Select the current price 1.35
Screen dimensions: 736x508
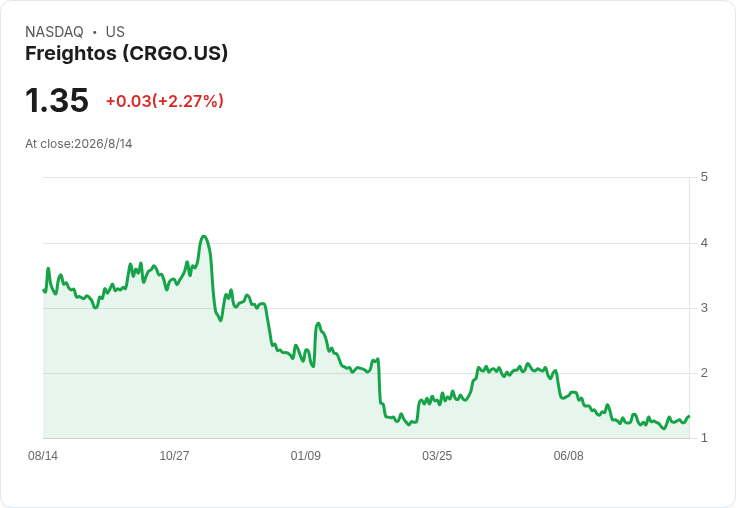(56, 100)
